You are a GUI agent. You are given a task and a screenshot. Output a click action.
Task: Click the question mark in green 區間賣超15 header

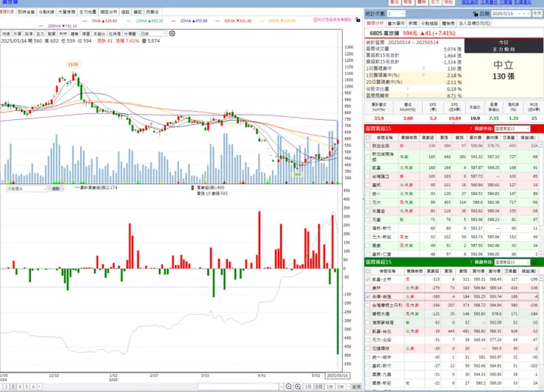tap(470, 262)
